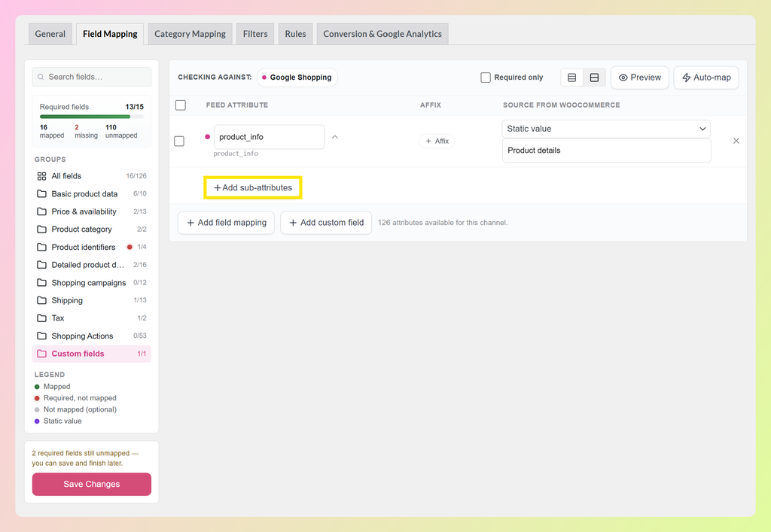Screen dimensions: 771x532
Task: Switch to compact list view icon
Action: (x=571, y=78)
